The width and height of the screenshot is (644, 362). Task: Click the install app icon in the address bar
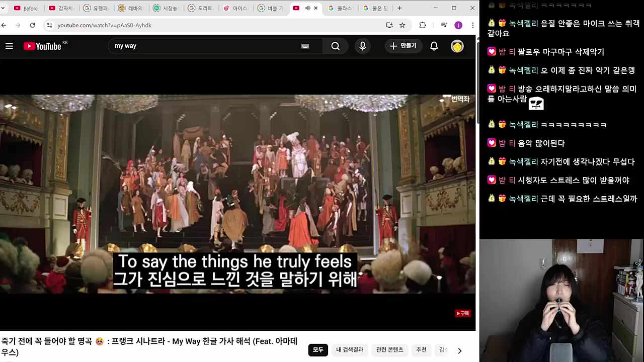(x=389, y=25)
